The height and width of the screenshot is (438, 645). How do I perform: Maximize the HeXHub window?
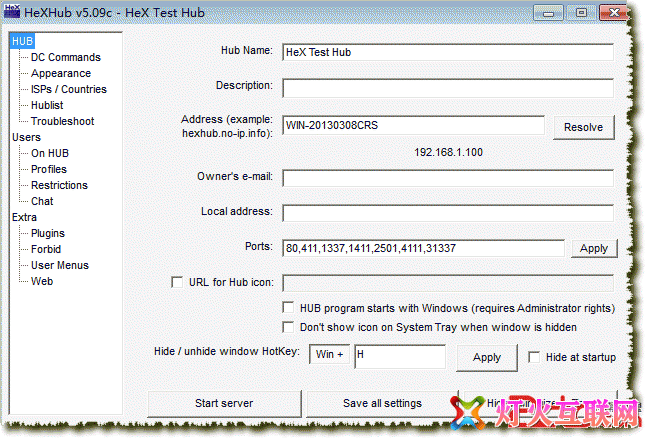pos(581,13)
